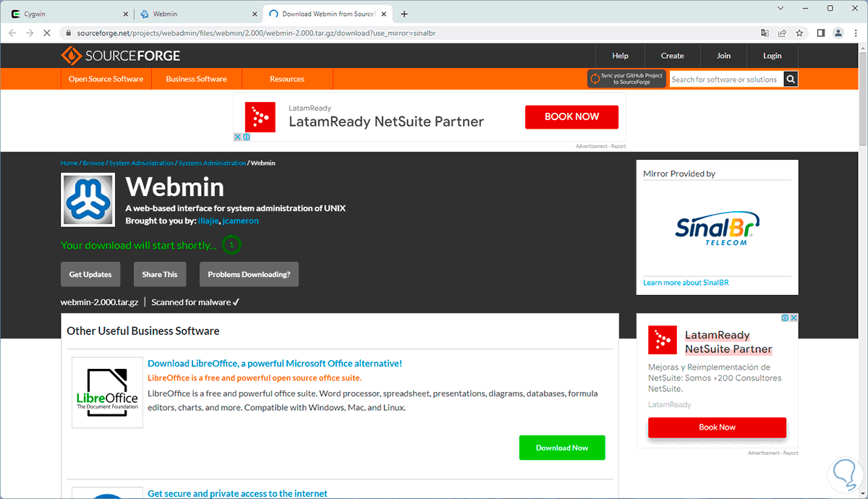The image size is (868, 499).
Task: Click the software search input field
Action: point(726,80)
